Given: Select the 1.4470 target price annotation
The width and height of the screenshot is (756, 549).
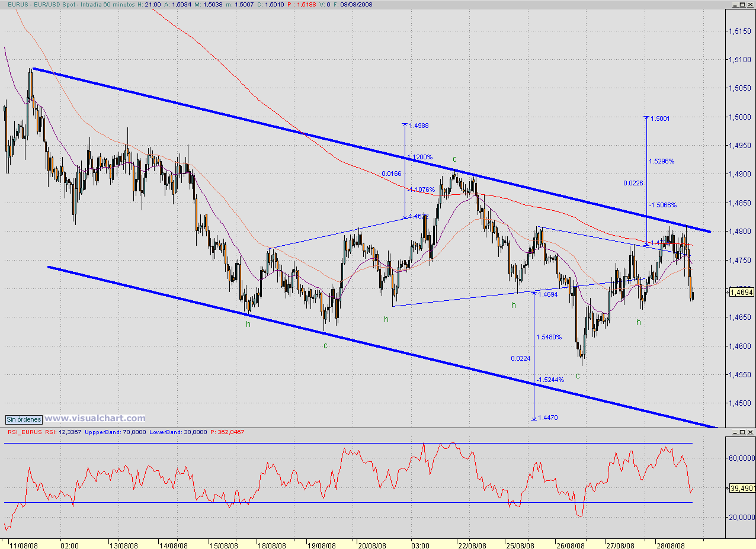Looking at the screenshot, I should 548,418.
